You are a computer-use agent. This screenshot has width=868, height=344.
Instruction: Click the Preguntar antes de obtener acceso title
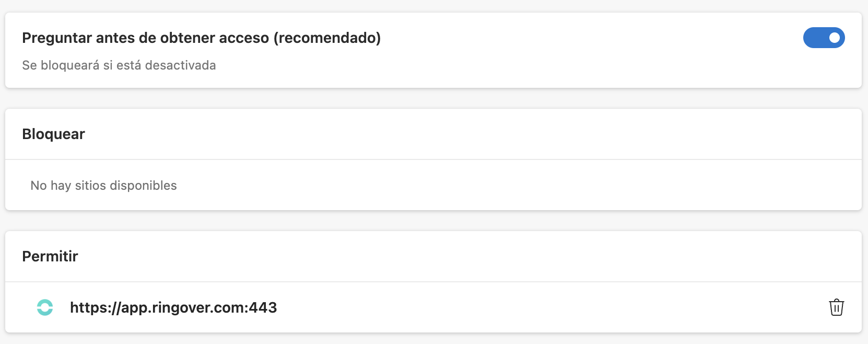tap(202, 38)
